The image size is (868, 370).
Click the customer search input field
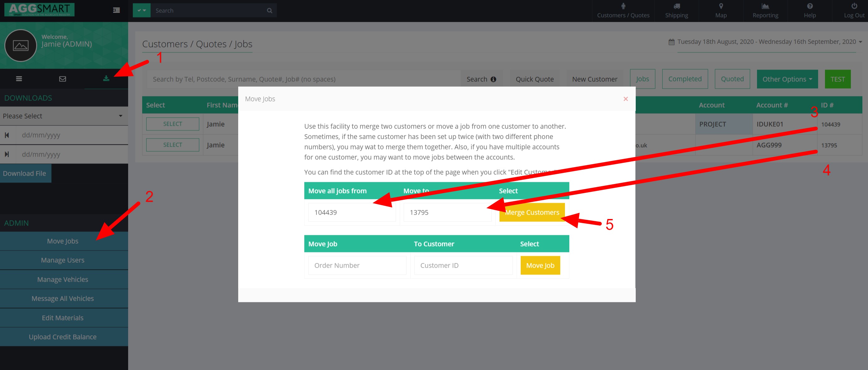click(303, 79)
